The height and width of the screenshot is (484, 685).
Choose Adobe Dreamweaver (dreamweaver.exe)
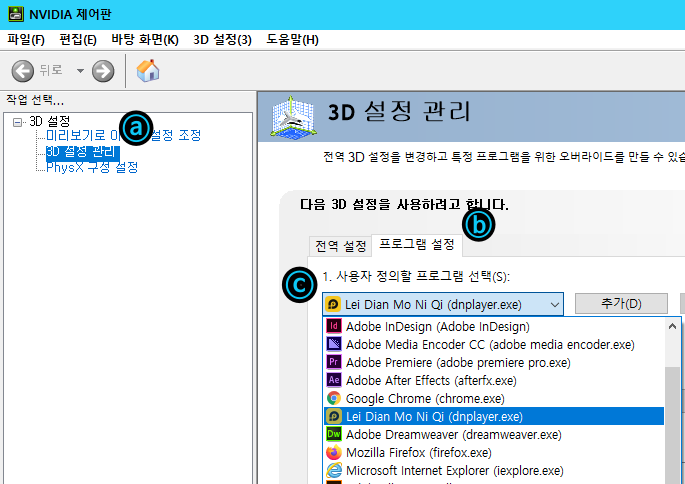(x=494, y=434)
